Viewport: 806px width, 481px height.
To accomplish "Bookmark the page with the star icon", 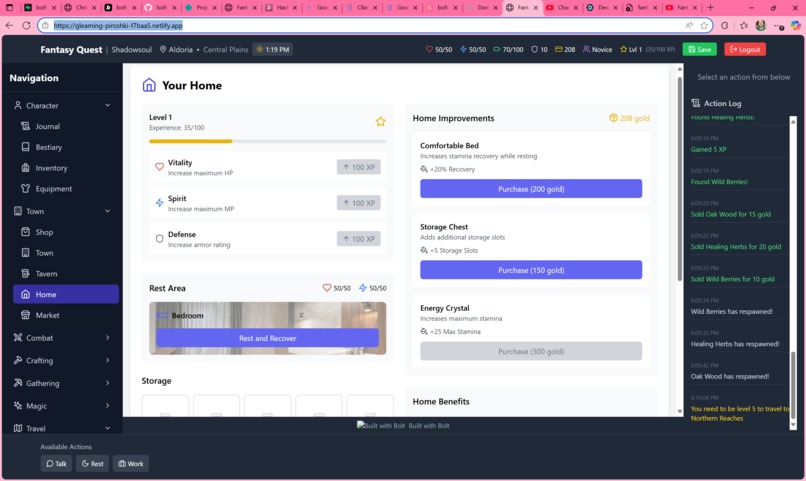I will [704, 25].
